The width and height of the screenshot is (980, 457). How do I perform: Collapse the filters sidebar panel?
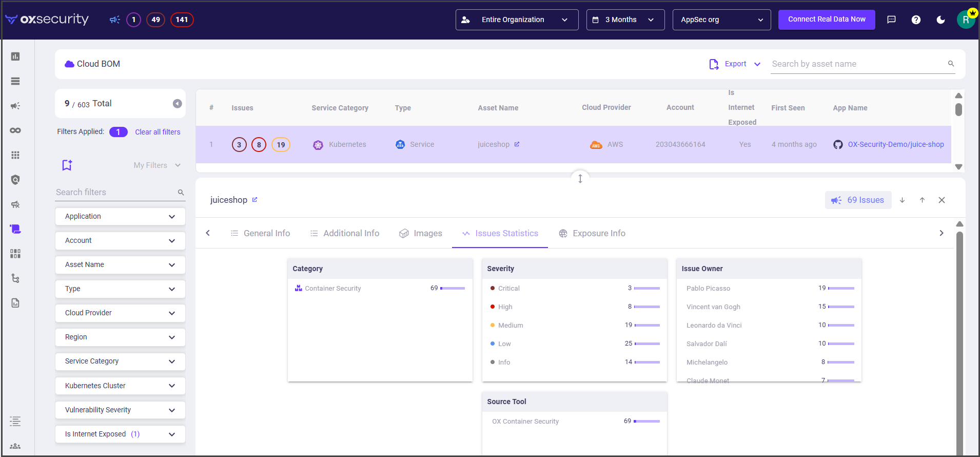177,104
